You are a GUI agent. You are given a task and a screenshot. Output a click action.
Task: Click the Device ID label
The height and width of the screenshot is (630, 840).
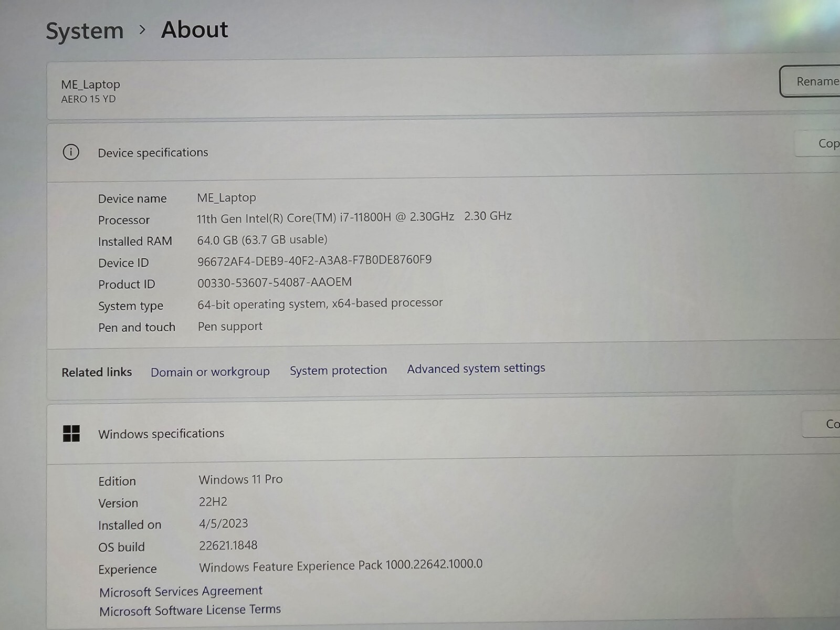(123, 263)
